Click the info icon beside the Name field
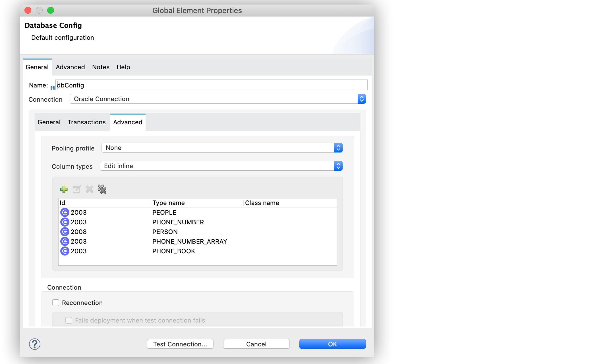 52,88
